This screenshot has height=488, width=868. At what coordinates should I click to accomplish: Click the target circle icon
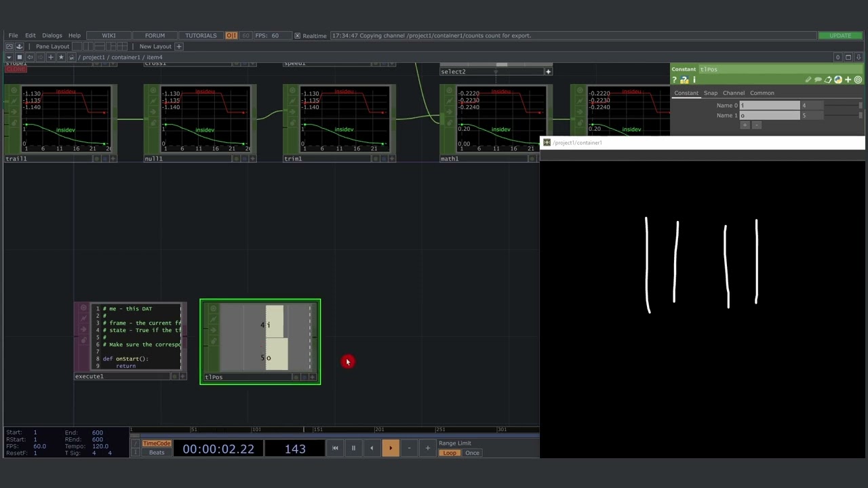[858, 80]
